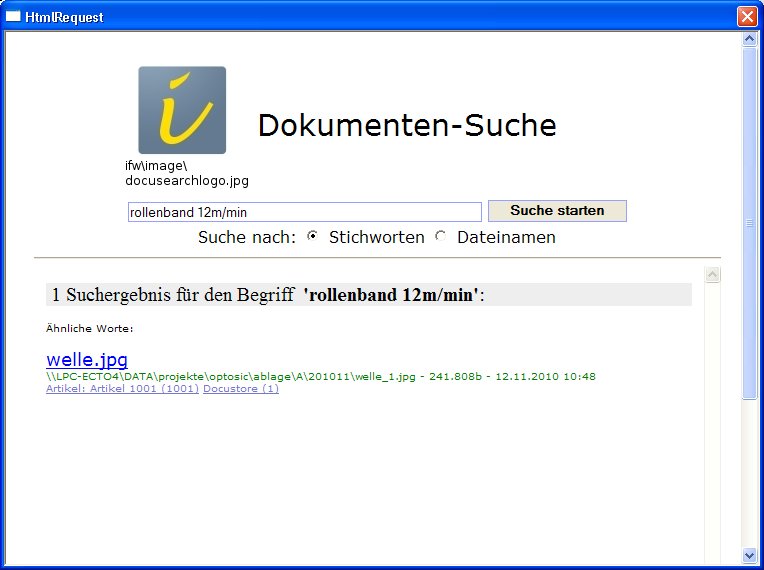This screenshot has width=764, height=570.
Task: Select the Stichworten radio button
Action: [313, 236]
